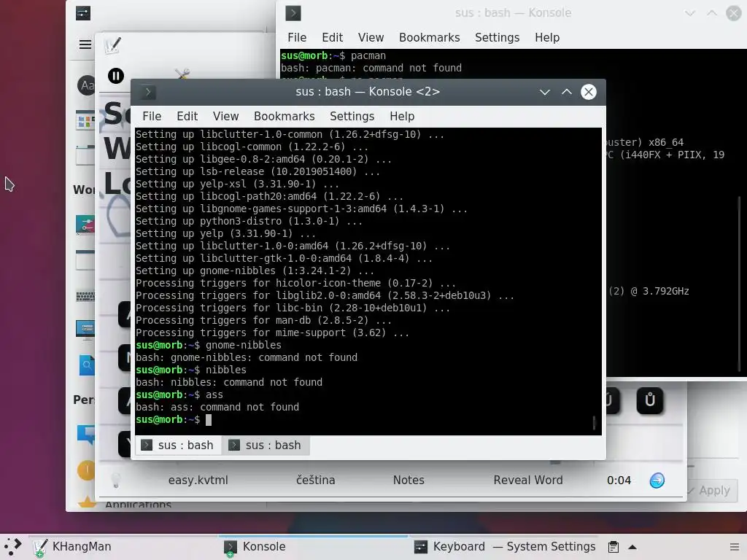
Task: Click the Konsole <2> vertical scrollbar
Action: coord(594,422)
